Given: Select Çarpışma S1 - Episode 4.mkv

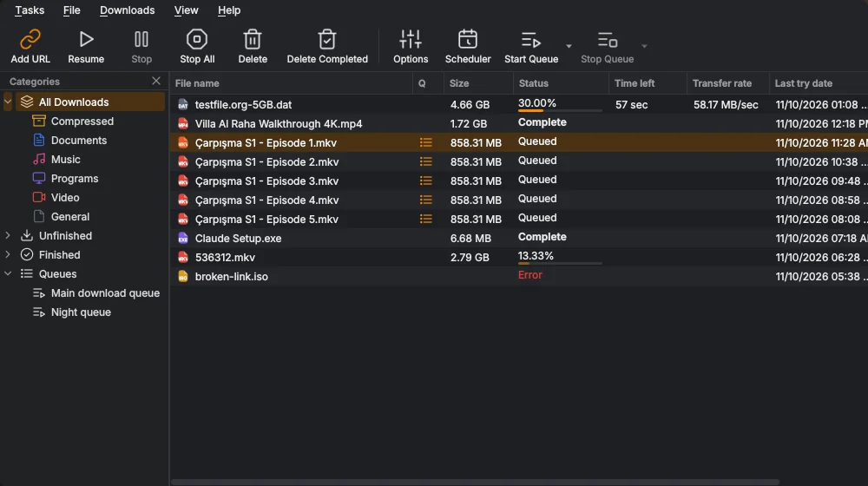Looking at the screenshot, I should coord(519,200).
